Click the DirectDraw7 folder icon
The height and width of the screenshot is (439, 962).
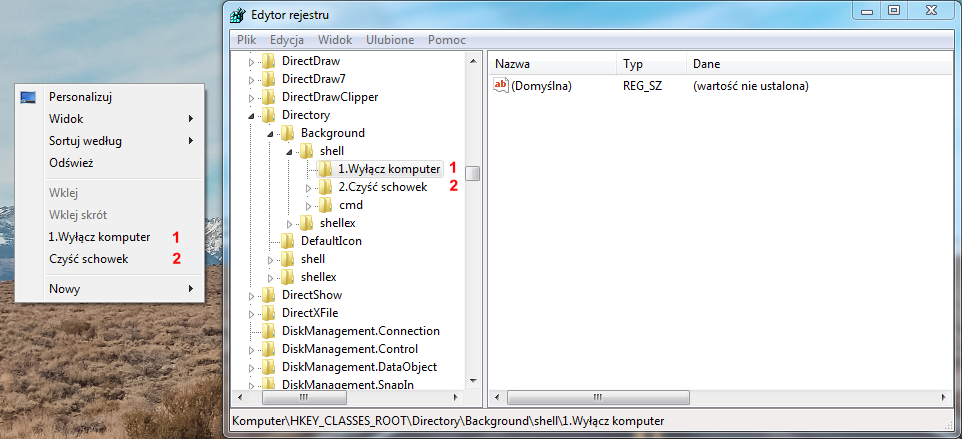click(x=268, y=78)
